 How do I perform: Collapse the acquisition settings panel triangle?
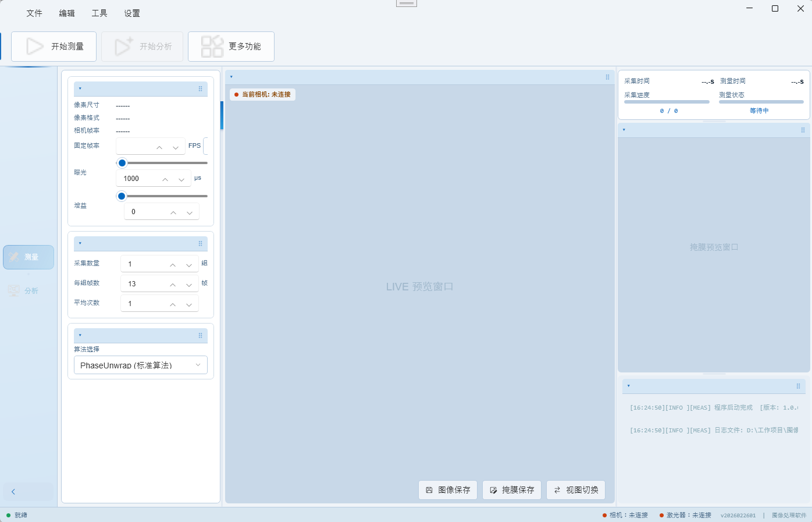pos(80,244)
